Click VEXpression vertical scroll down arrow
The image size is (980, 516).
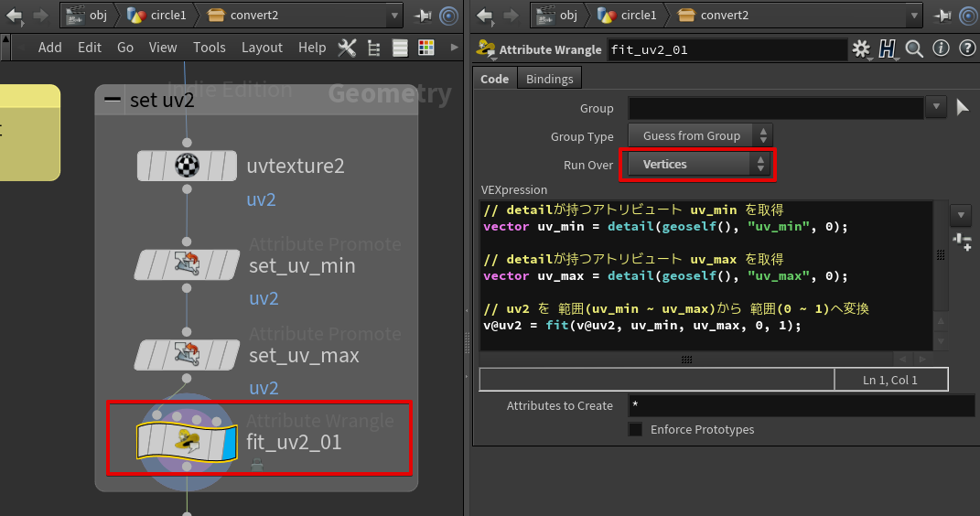pyautogui.click(x=941, y=341)
